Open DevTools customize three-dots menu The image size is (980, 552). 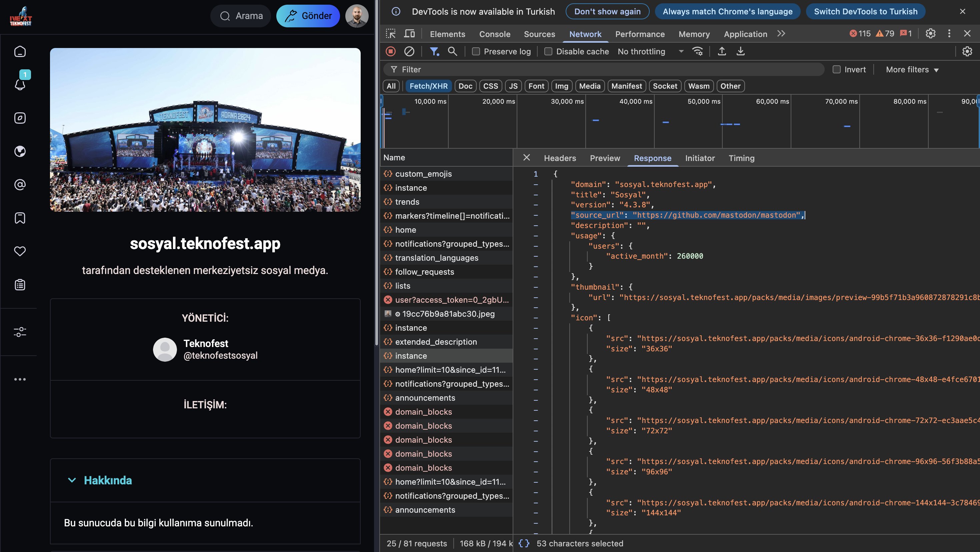(x=949, y=33)
